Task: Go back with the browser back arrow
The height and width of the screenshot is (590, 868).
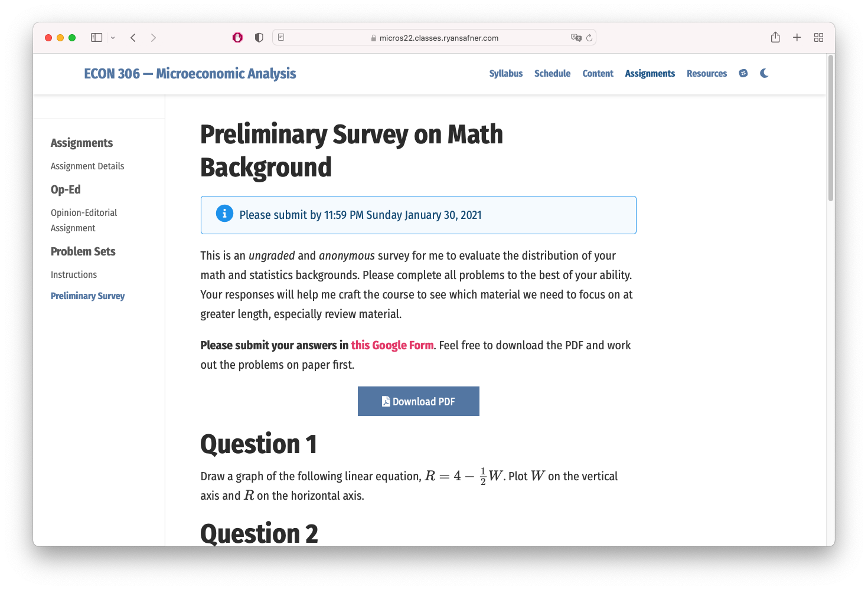Action: click(x=133, y=38)
